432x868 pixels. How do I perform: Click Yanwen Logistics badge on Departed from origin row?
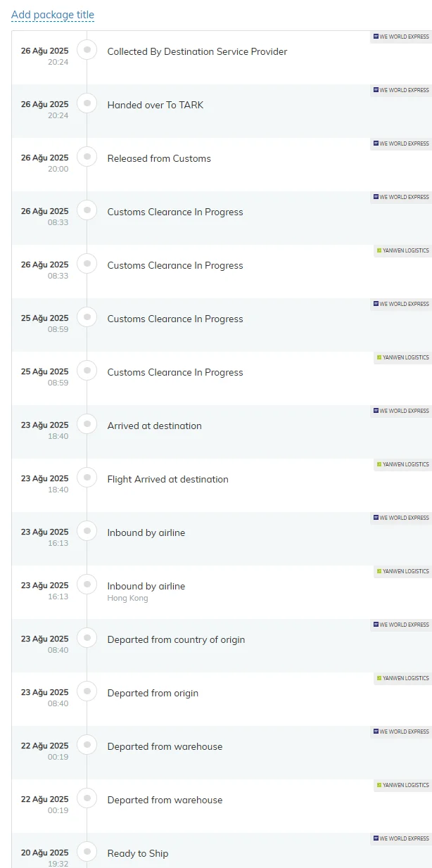[402, 678]
